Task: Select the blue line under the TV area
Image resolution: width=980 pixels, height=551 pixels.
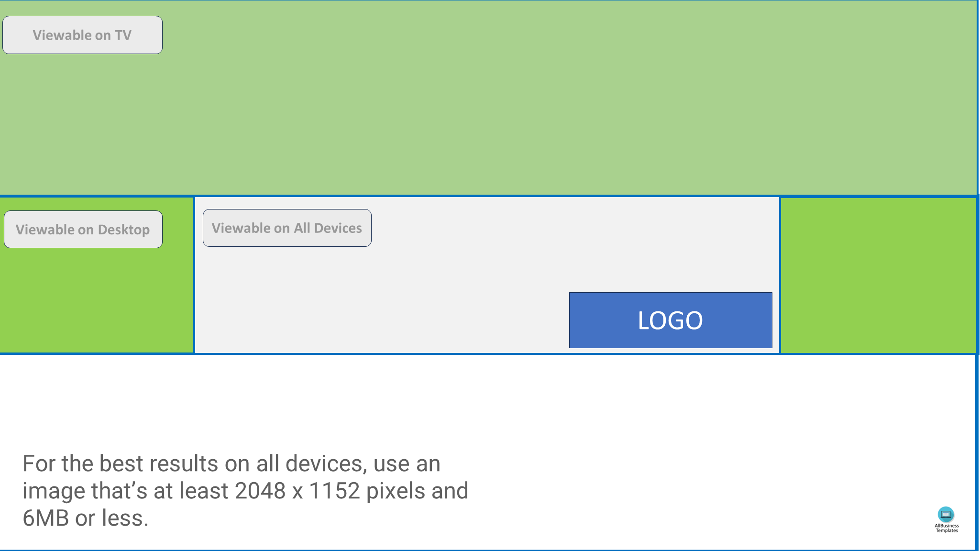Action: coord(488,196)
